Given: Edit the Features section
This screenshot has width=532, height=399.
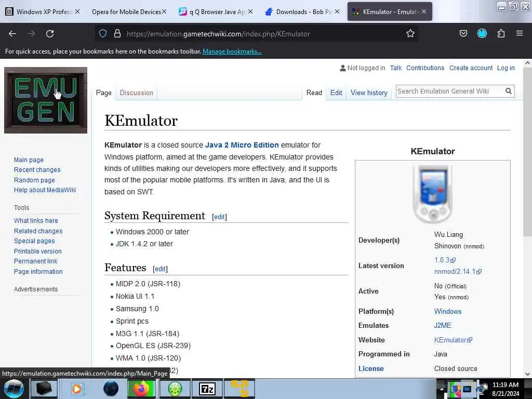Looking at the screenshot, I should click(x=160, y=269).
